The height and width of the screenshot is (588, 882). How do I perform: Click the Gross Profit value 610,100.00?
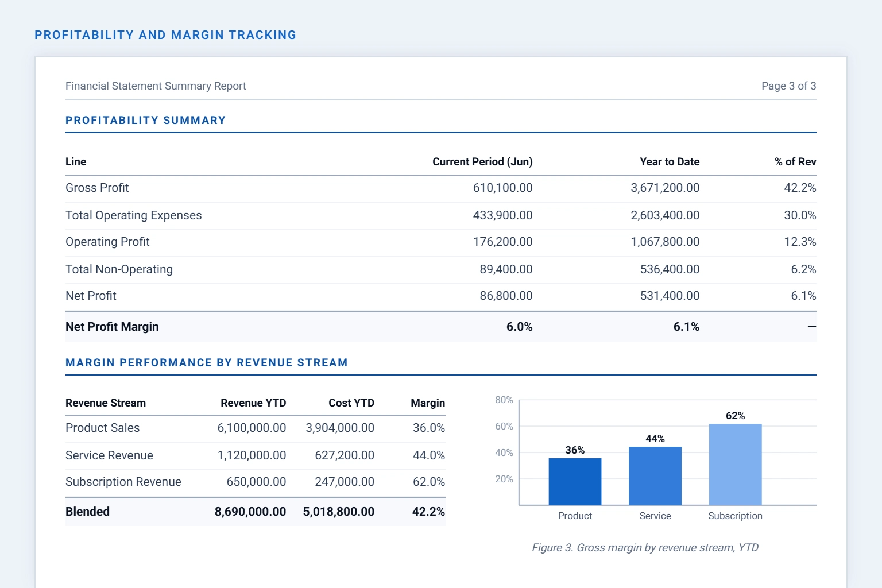point(502,188)
